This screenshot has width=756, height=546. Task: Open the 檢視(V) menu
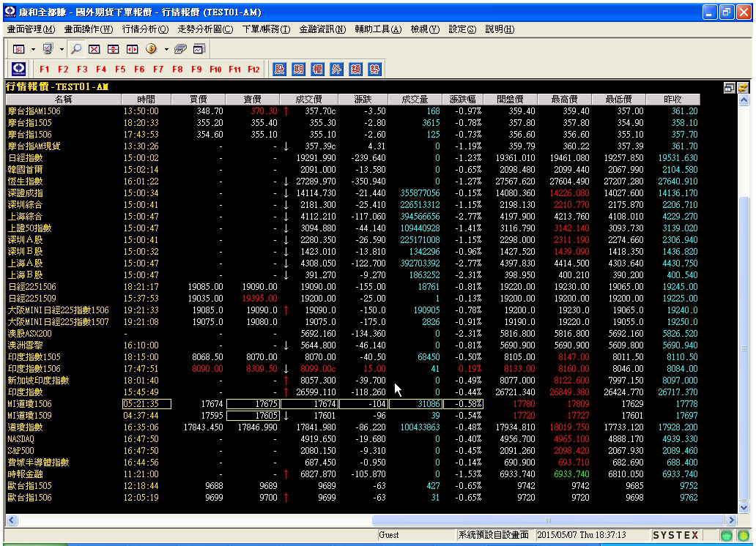tap(425, 29)
